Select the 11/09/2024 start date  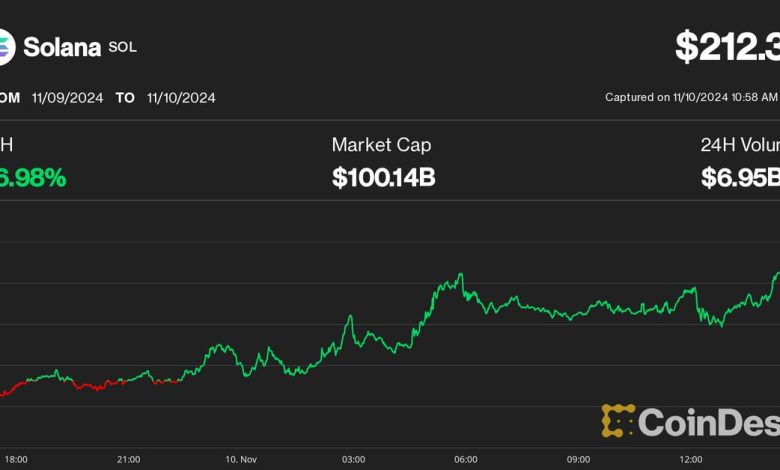(x=66, y=98)
